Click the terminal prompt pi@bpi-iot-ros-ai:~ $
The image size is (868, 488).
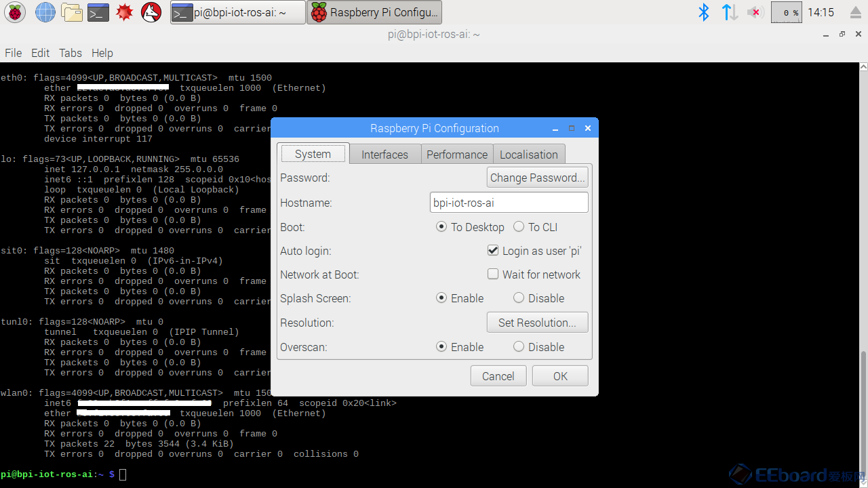coord(58,474)
